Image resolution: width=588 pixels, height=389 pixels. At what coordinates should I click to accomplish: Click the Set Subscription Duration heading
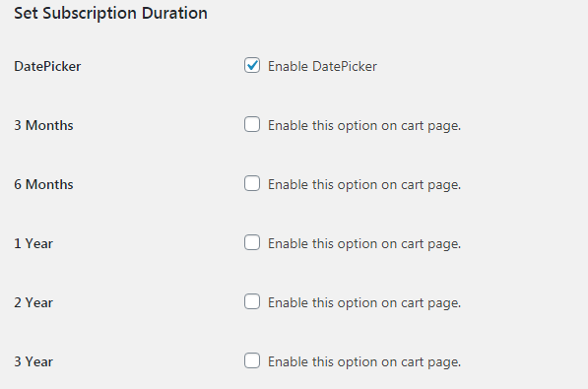(x=110, y=14)
